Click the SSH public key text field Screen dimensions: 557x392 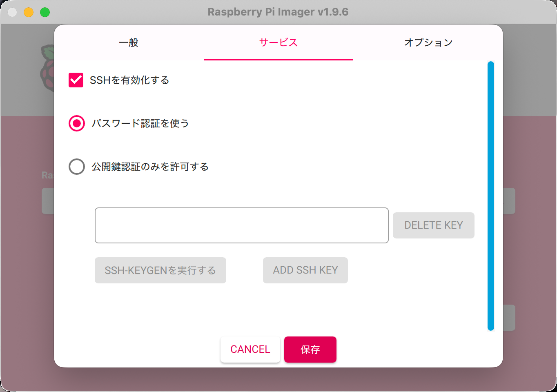coord(241,225)
